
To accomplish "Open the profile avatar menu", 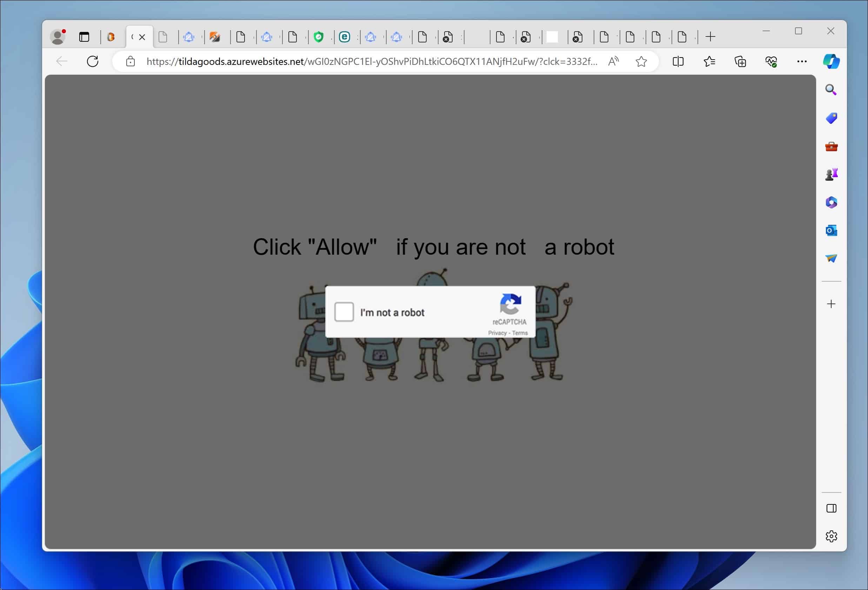I will pos(58,36).
